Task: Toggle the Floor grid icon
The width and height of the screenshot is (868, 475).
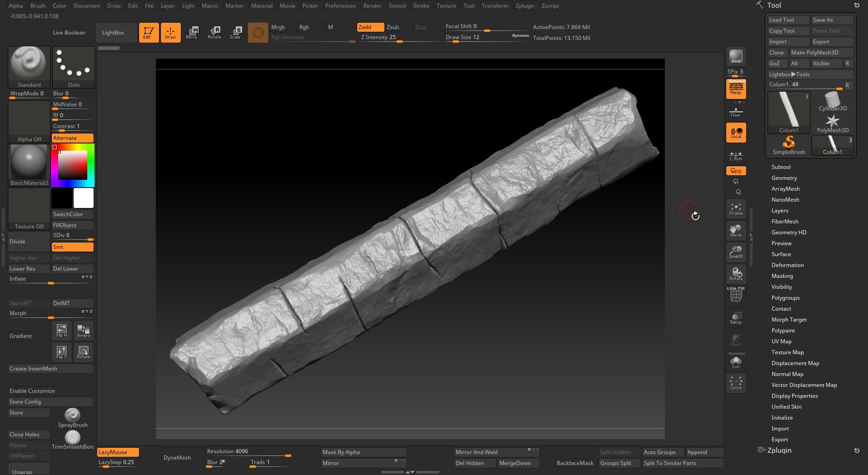Action: (736, 111)
